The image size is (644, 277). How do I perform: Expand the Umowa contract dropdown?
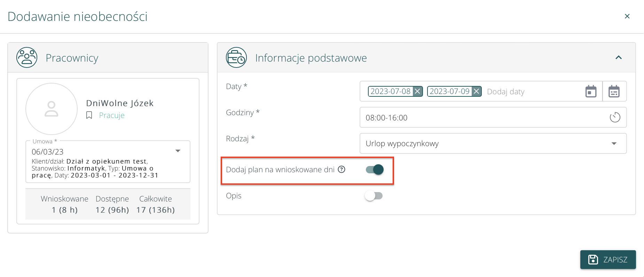pos(178,151)
